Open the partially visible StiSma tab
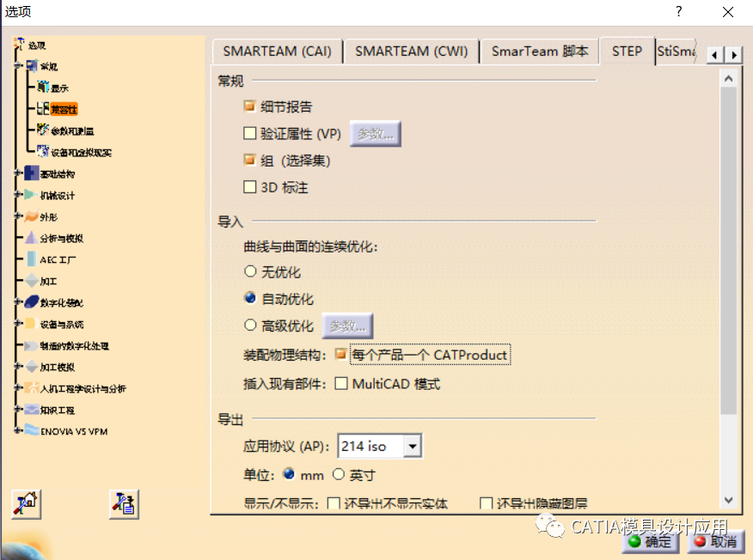The width and height of the screenshot is (753, 560). tap(676, 52)
